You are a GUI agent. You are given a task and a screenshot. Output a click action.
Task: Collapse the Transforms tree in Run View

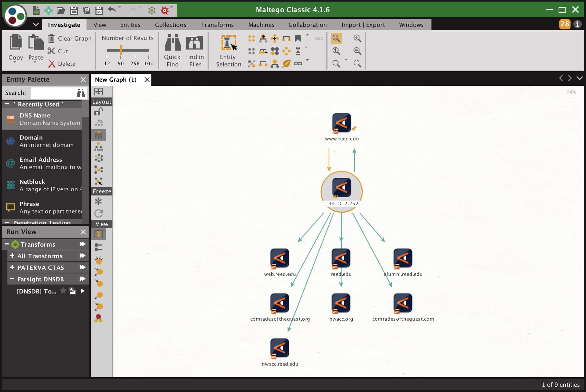pyautogui.click(x=7, y=244)
